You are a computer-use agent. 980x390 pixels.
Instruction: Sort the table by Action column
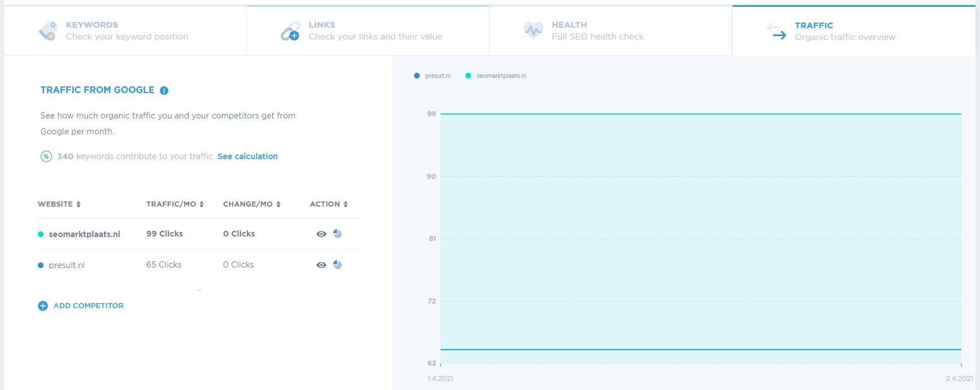[x=329, y=204]
